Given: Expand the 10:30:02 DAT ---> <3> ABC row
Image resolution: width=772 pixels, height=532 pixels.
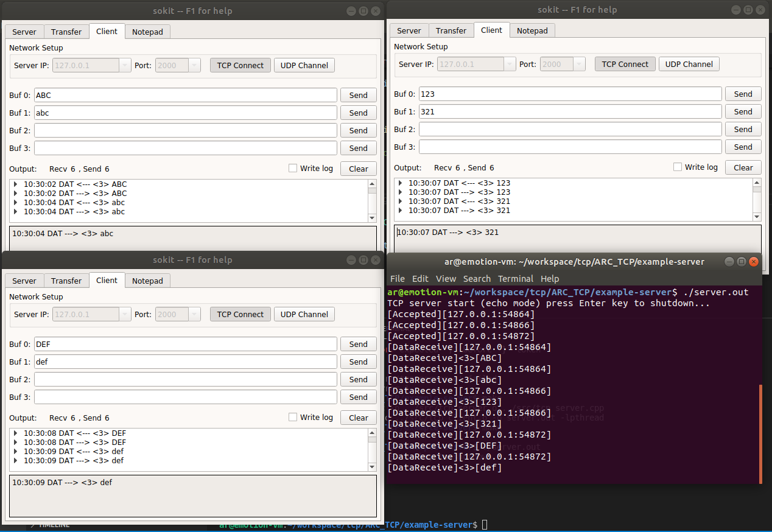Looking at the screenshot, I should click(x=16, y=194).
